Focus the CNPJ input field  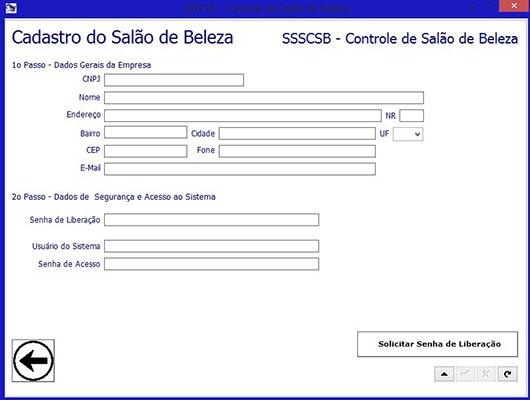click(x=174, y=80)
